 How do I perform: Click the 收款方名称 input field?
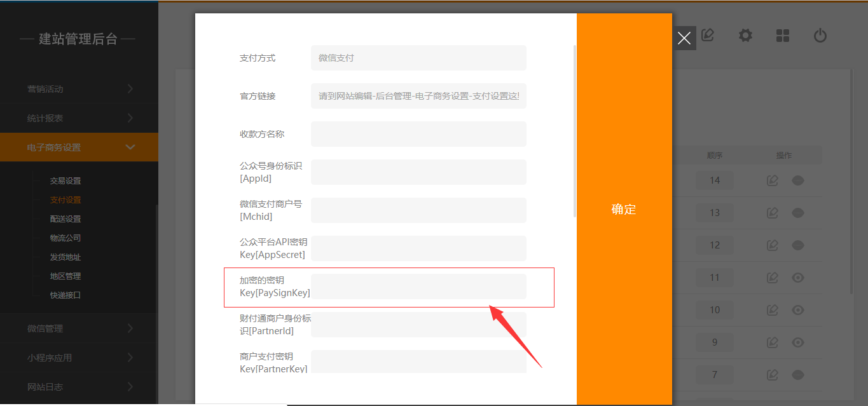click(418, 134)
